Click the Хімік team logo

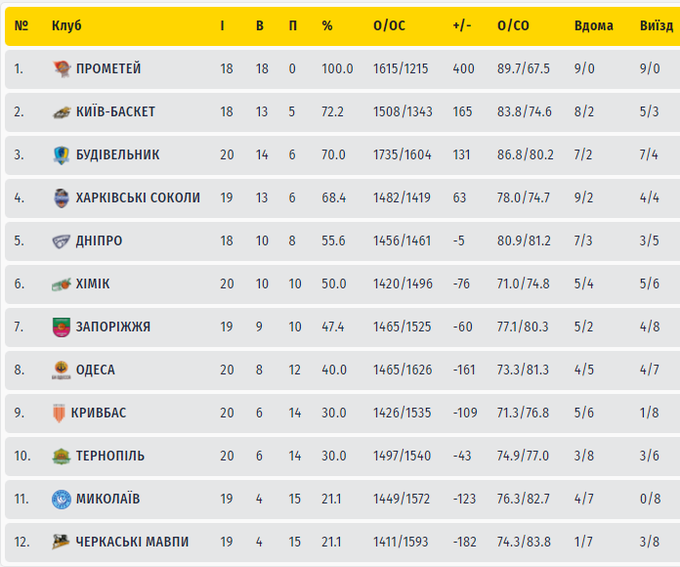tap(61, 284)
